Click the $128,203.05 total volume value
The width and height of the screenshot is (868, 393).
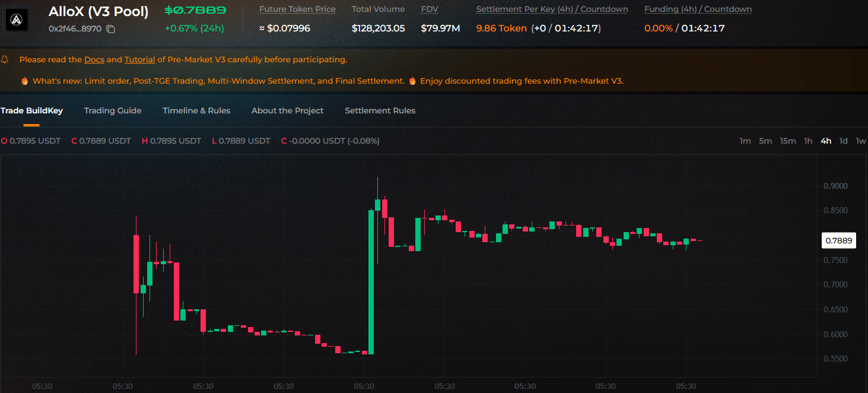[x=379, y=28]
